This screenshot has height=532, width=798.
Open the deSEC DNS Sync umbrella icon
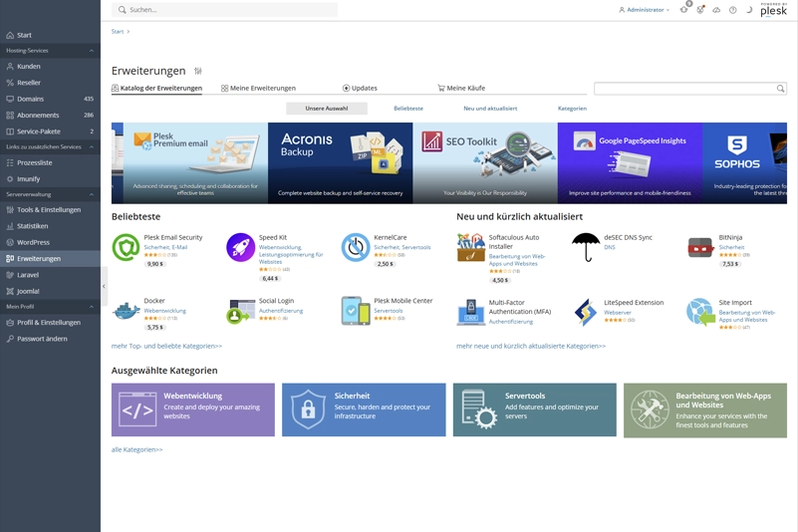586,247
